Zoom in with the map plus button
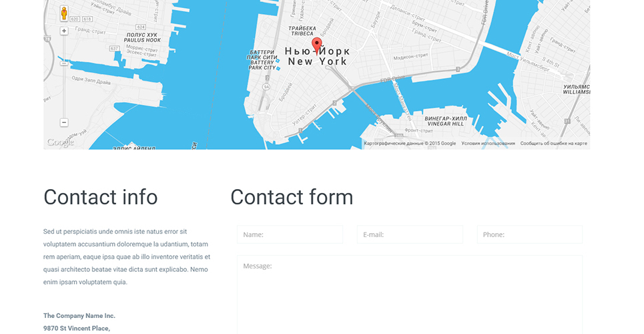The height and width of the screenshot is (334, 644). [x=64, y=31]
